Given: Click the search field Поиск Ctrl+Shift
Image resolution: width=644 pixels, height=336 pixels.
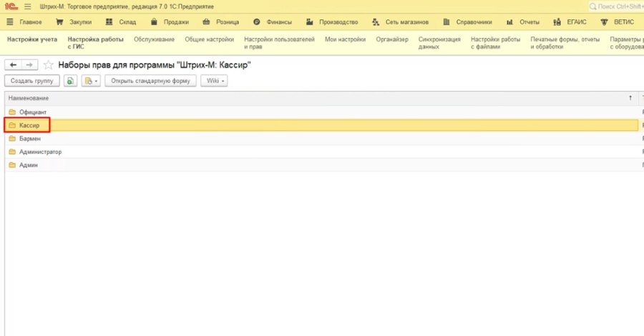Looking at the screenshot, I should [616, 6].
